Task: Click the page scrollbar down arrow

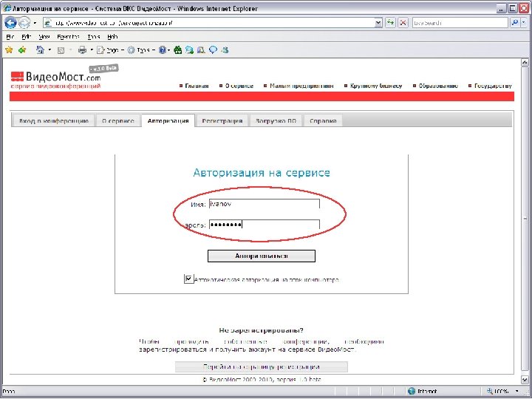Action: (x=525, y=379)
